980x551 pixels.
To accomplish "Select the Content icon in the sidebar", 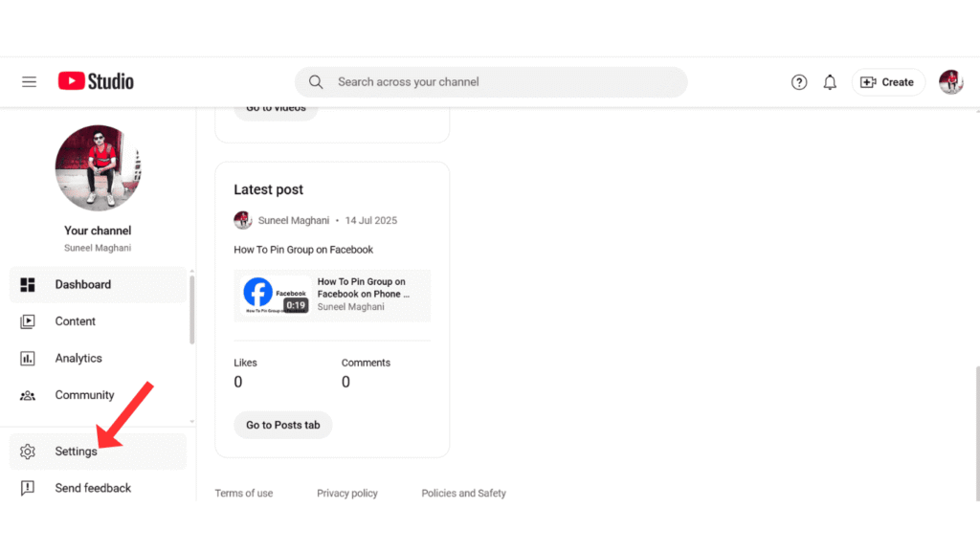I will coord(30,320).
